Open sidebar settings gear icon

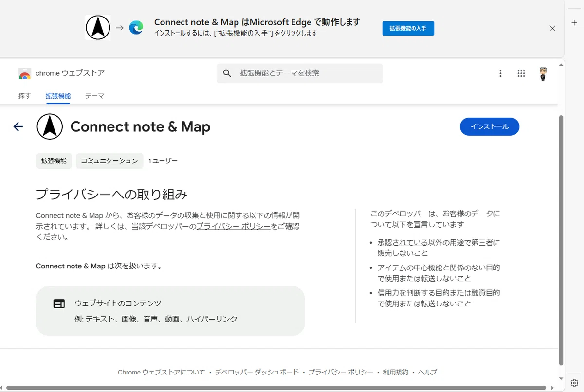574,383
